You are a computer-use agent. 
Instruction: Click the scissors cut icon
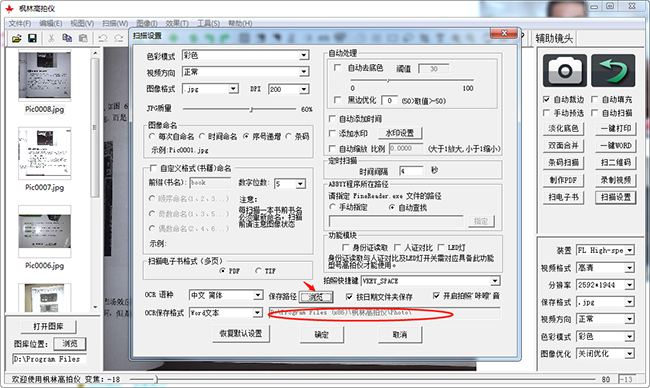tap(51, 39)
